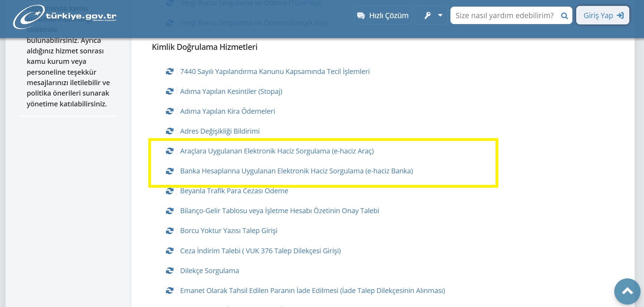Open Ceza İndirim Talebi VUK 376 link
The height and width of the screenshot is (307, 644).
260,251
